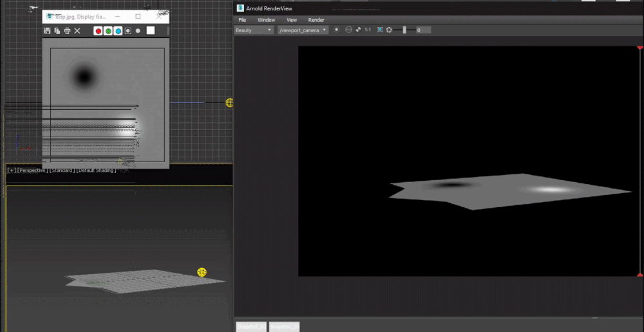The height and width of the screenshot is (332, 644).
Task: Open the Beauty AOV dropdown
Action: click(254, 30)
